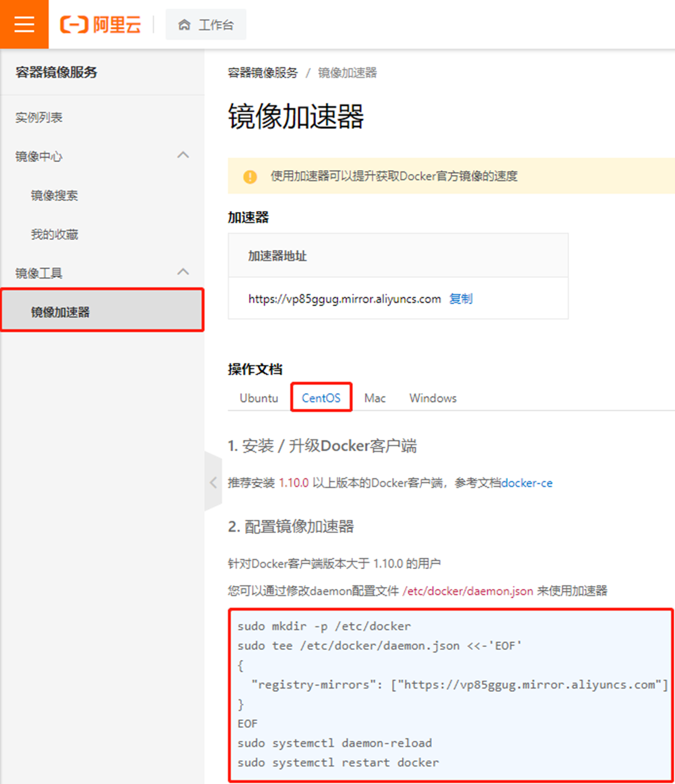Switch to the Mac tab
Screen dimensions: 675x784
pos(375,398)
